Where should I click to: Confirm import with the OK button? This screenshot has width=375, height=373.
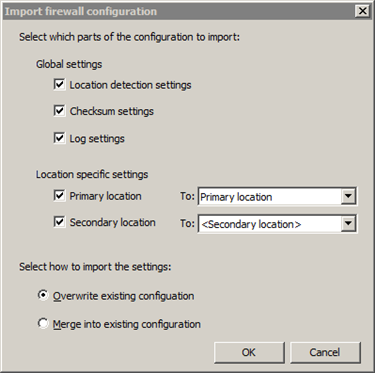point(249,352)
